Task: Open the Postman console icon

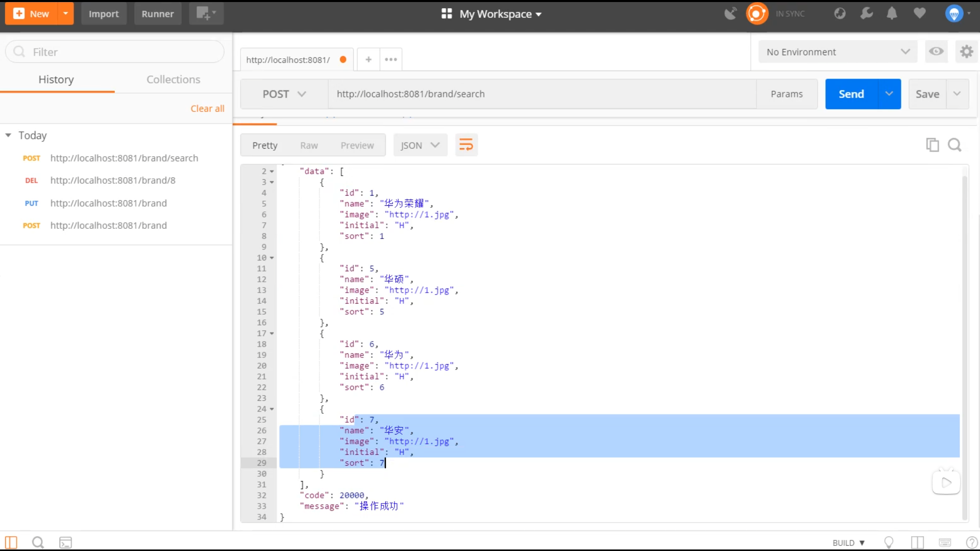Action: (65, 542)
